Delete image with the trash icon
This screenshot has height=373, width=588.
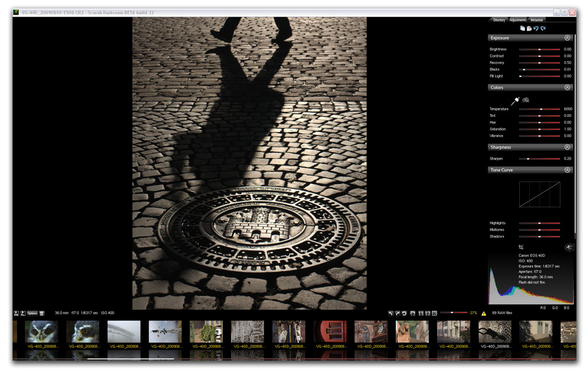point(42,313)
